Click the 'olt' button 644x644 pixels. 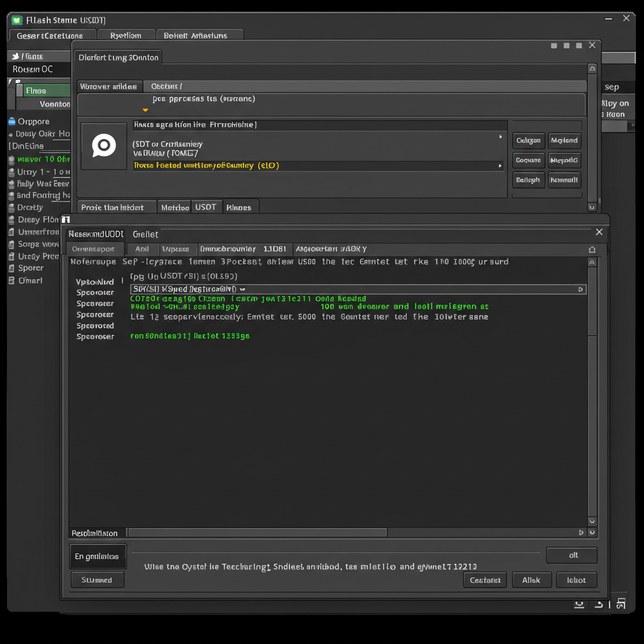[x=572, y=555]
